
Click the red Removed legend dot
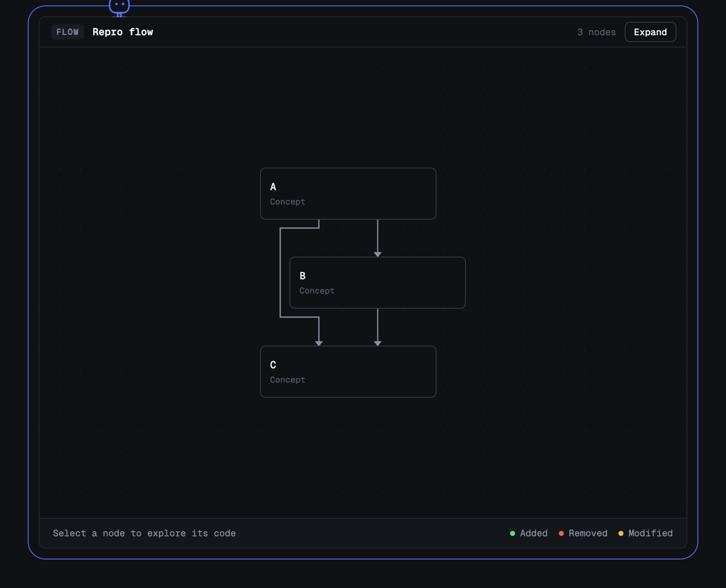(x=561, y=533)
